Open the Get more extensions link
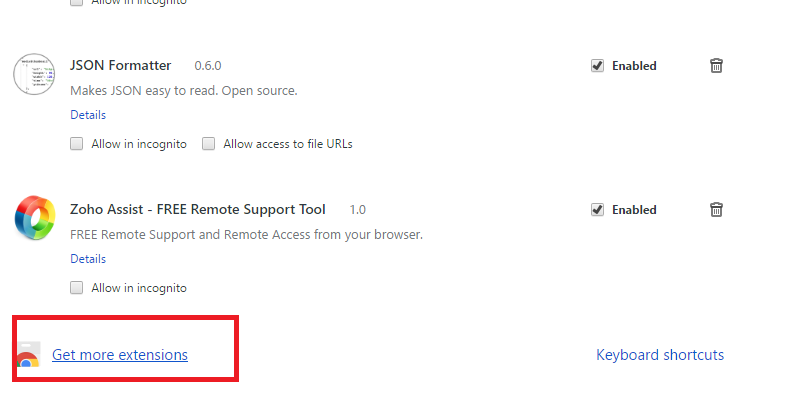The image size is (792, 402). [120, 355]
